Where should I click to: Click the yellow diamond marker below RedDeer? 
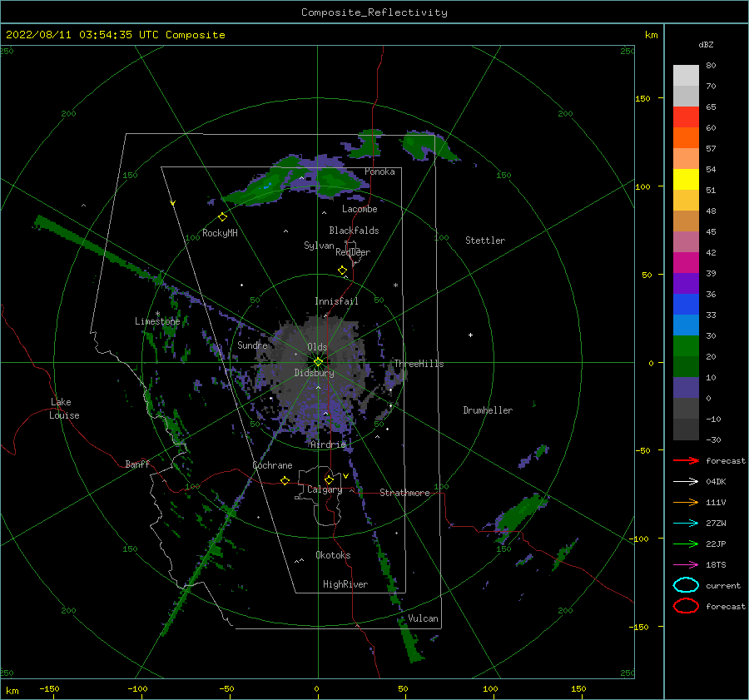[x=343, y=271]
